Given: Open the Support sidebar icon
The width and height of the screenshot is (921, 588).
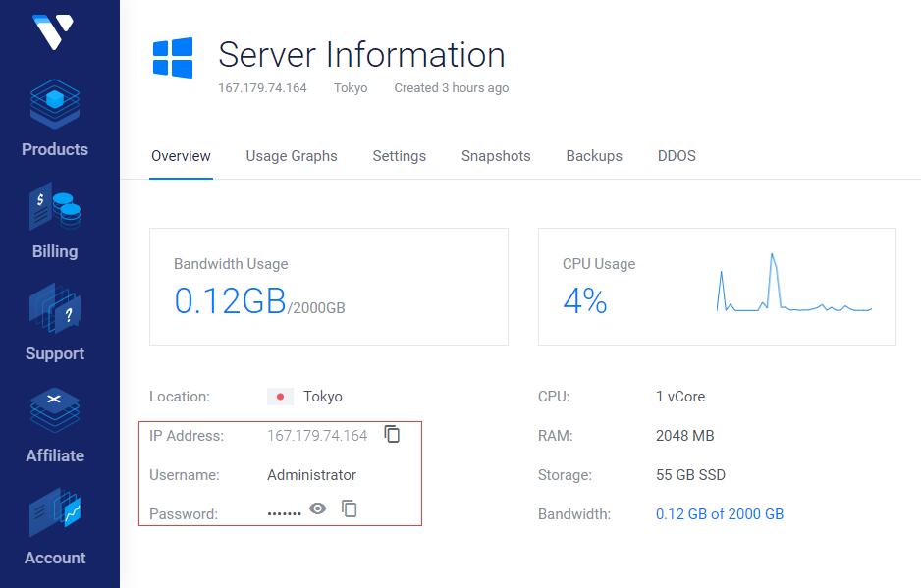Looking at the screenshot, I should coord(55,310).
